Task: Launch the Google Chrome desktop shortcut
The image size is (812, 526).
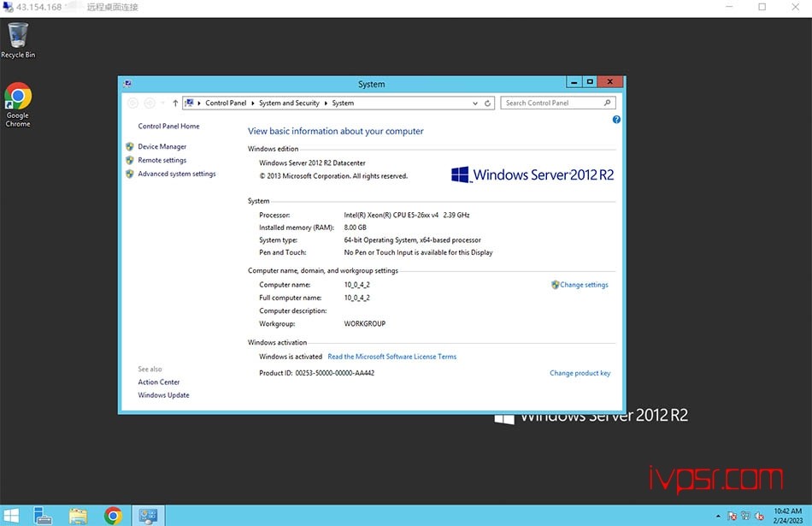Action: pos(18,104)
